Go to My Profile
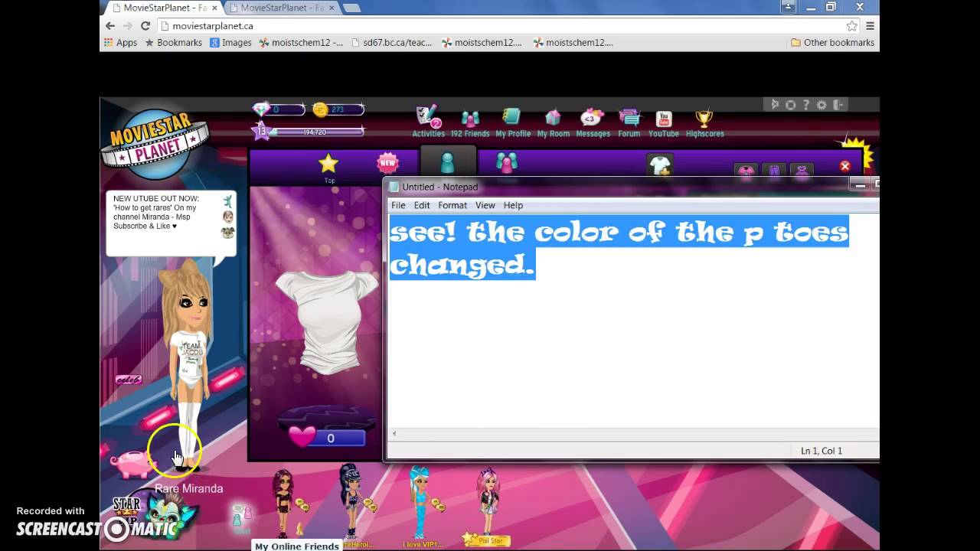This screenshot has height=551, width=980. pyautogui.click(x=512, y=122)
